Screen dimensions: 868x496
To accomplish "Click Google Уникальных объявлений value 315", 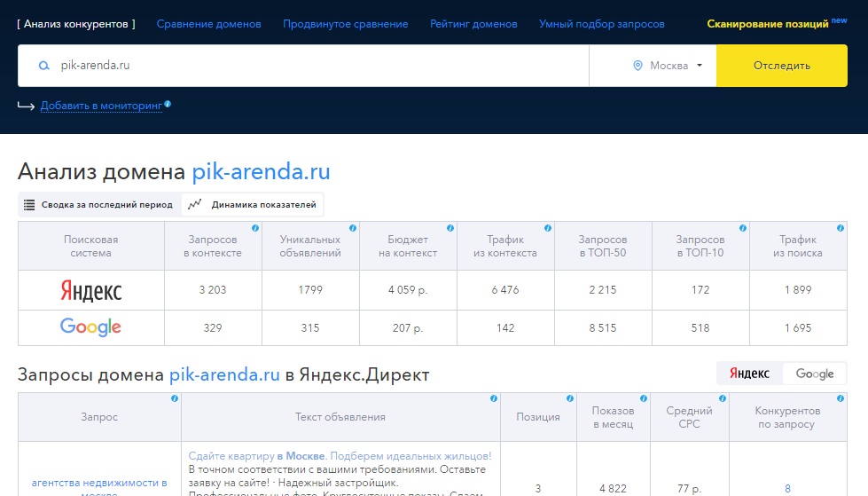I will click(x=310, y=328).
